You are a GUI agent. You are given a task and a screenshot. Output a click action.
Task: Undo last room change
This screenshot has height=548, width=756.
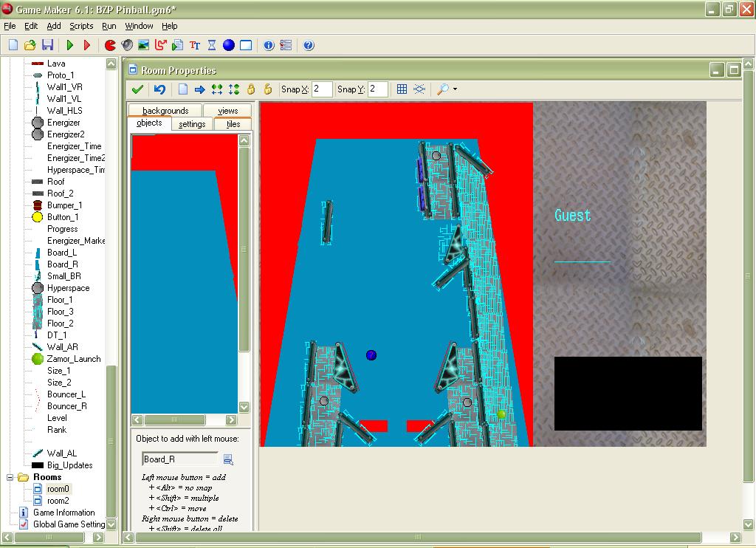click(x=159, y=89)
